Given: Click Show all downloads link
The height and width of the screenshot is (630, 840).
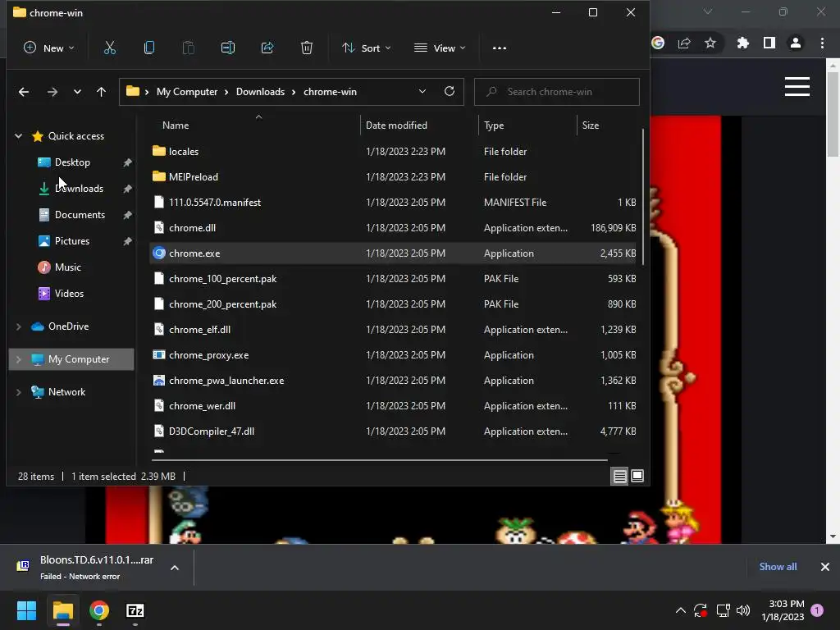Looking at the screenshot, I should click(x=778, y=567).
